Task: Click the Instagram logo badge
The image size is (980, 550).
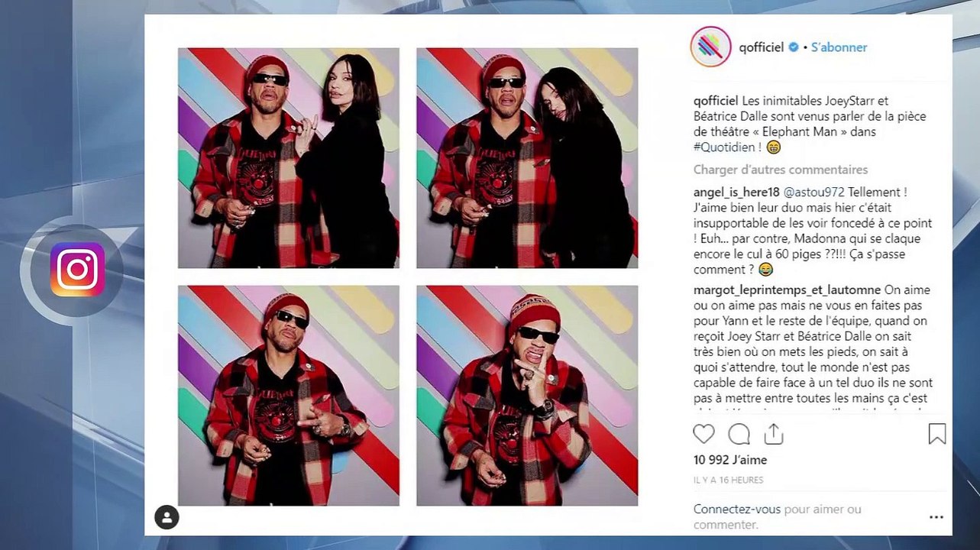Action: (77, 269)
